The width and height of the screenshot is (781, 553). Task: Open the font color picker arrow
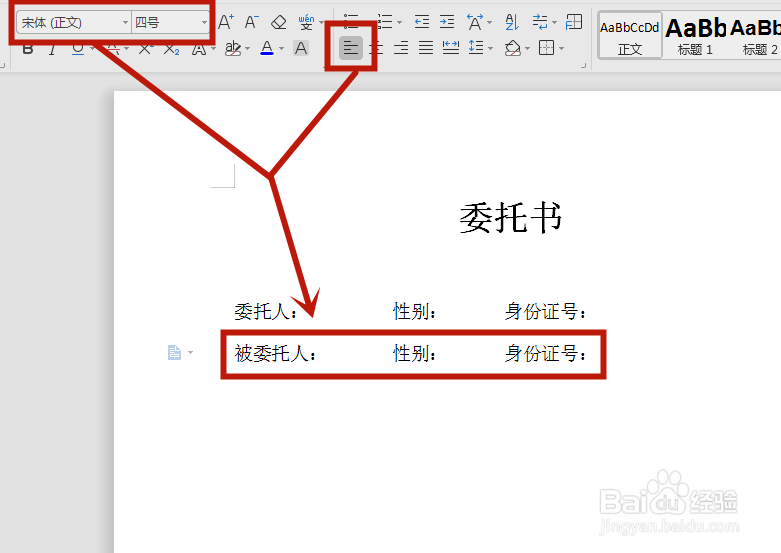coord(281,49)
